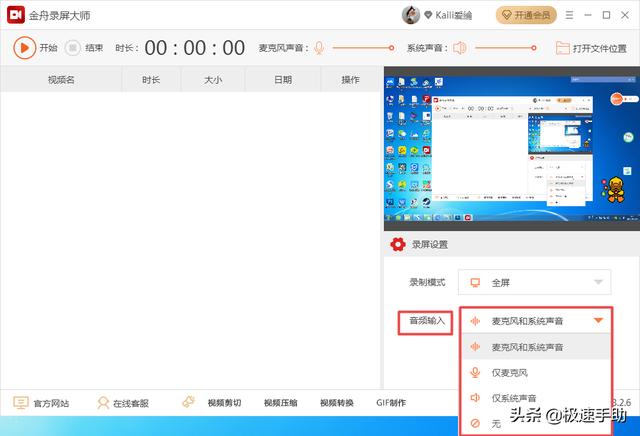Click the grey Stop recording button

click(x=73, y=48)
